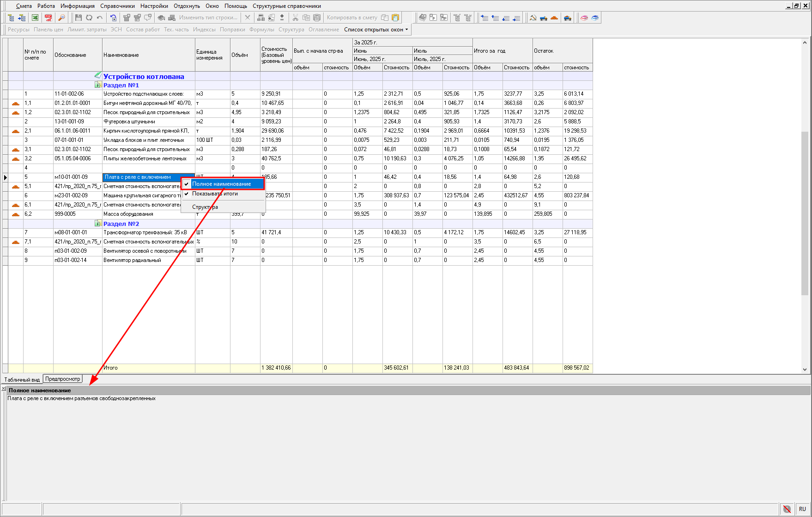Click the Индексы toolbar button
Viewport: 812px width, 517px height.
pyautogui.click(x=204, y=30)
